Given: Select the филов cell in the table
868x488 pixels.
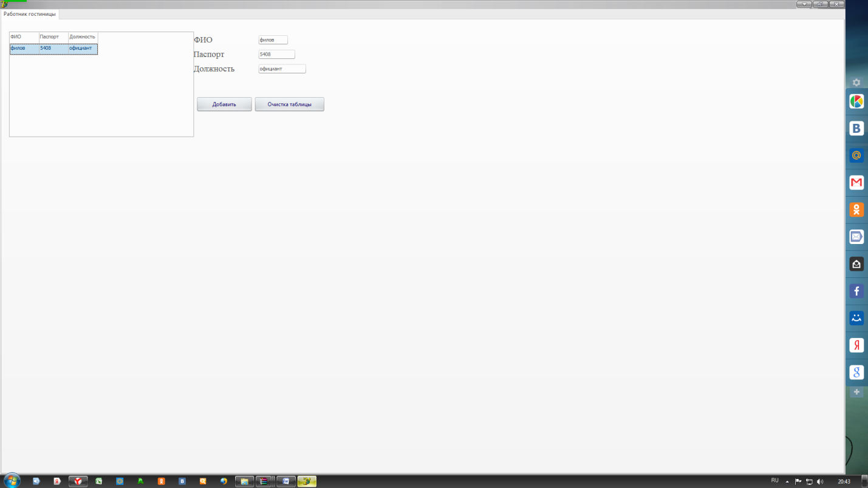Looking at the screenshot, I should (x=24, y=49).
